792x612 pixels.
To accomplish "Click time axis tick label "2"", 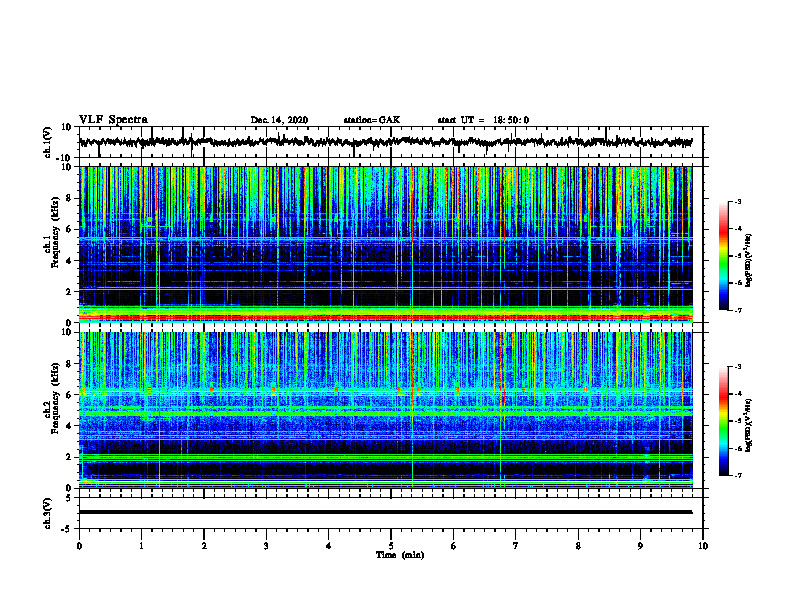I will click(x=204, y=546).
